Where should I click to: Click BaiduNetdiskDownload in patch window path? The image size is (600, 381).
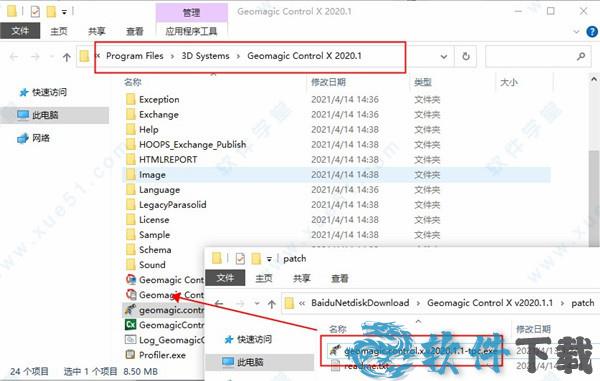pyautogui.click(x=360, y=303)
